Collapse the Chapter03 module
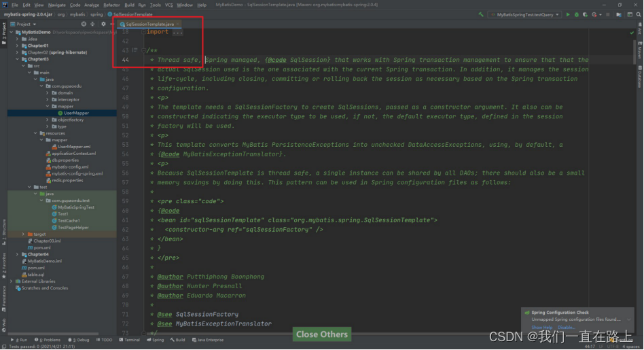This screenshot has height=350, width=644. [17, 59]
